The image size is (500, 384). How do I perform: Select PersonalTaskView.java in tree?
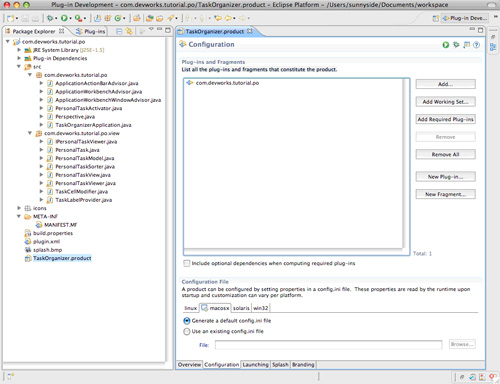(x=79, y=175)
